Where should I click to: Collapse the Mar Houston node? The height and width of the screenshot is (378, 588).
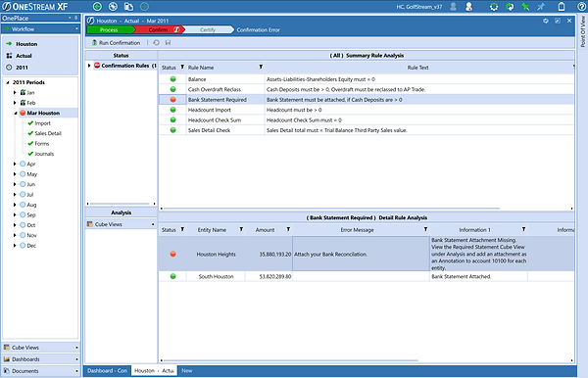point(16,113)
